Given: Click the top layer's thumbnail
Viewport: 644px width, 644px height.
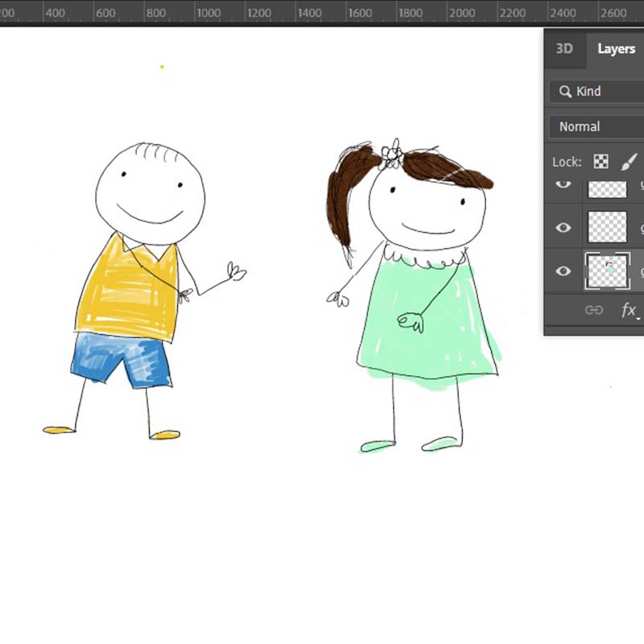Looking at the screenshot, I should click(x=607, y=189).
